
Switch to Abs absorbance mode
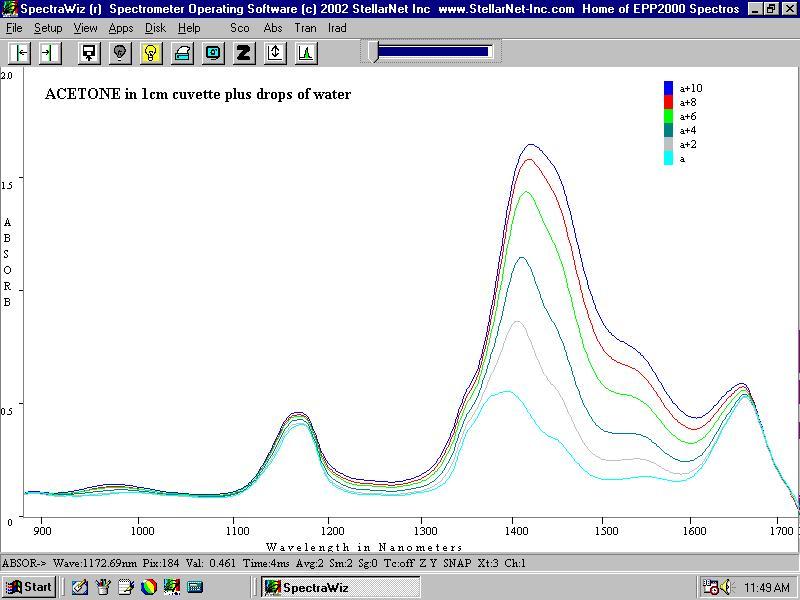[x=273, y=28]
